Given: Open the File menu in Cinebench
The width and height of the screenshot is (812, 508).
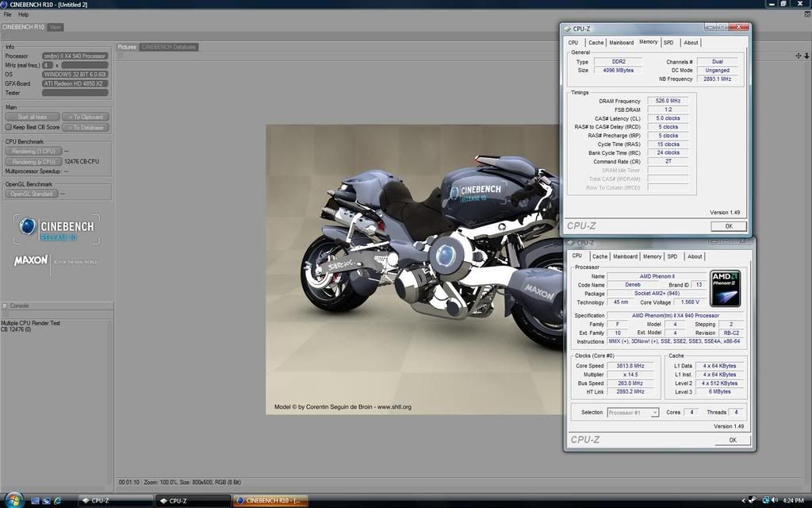Looking at the screenshot, I should (x=8, y=14).
